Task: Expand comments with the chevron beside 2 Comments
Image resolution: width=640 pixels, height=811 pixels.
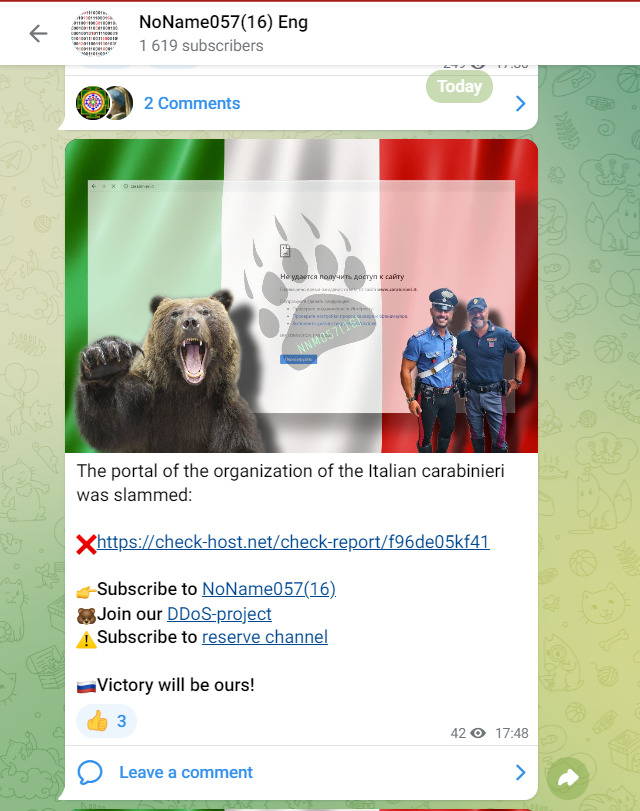Action: pyautogui.click(x=520, y=103)
